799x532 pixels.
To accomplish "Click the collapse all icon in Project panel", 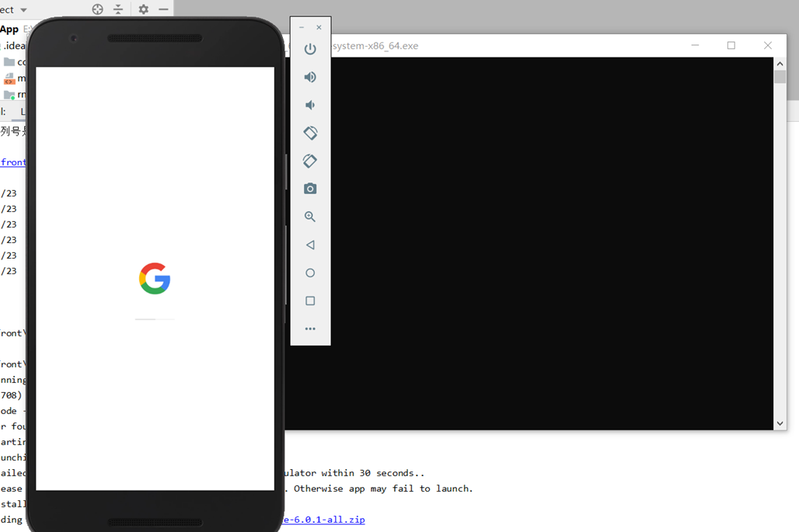I will coord(118,9).
